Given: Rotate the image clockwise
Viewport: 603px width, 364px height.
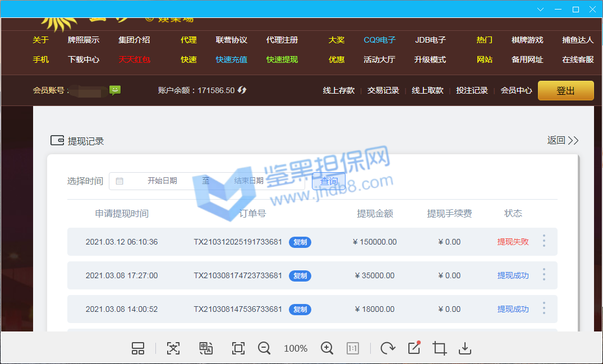Looking at the screenshot, I should coord(387,348).
